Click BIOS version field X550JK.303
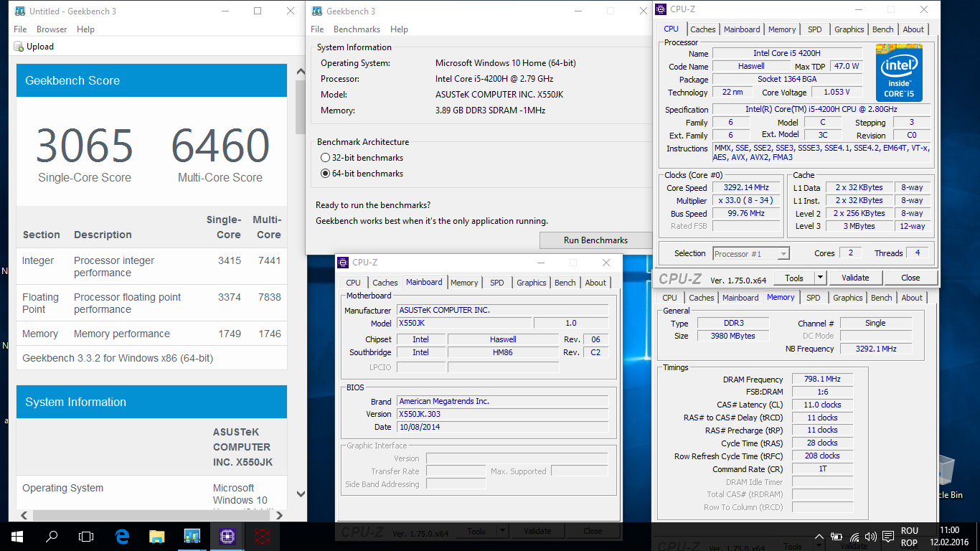 tap(502, 414)
